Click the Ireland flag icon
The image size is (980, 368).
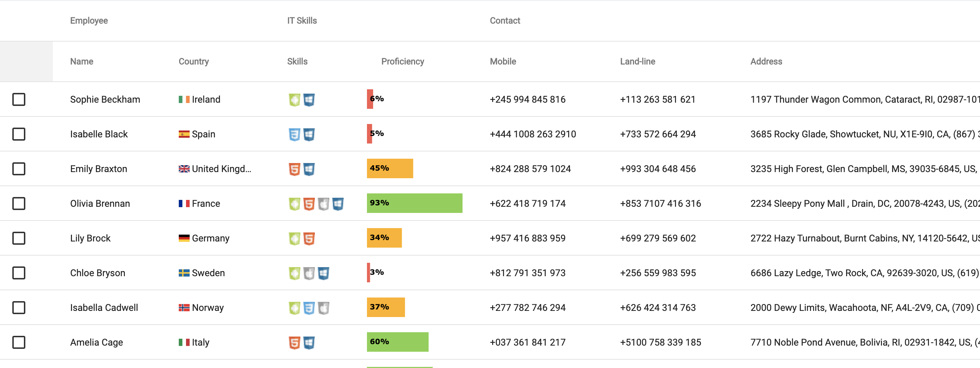(184, 100)
